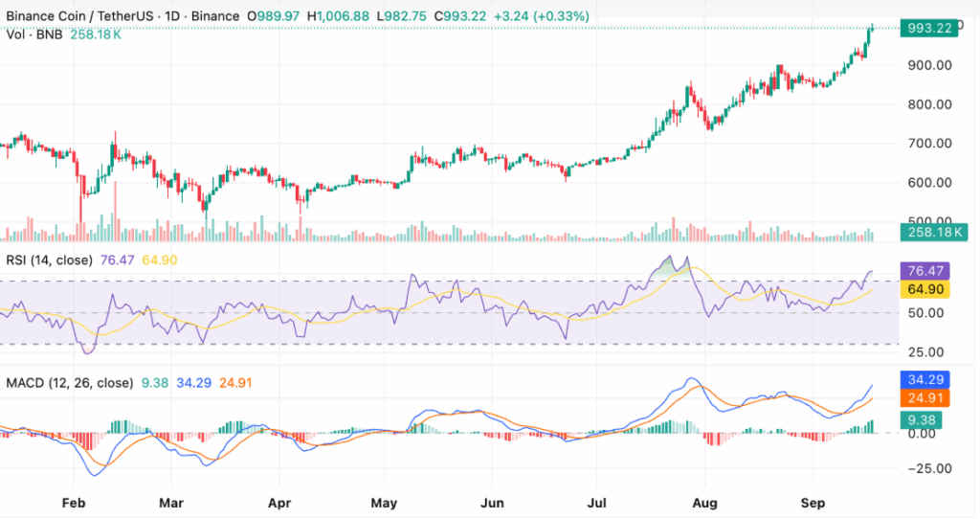Click the purple RSI legend value 76.47

coord(118,260)
